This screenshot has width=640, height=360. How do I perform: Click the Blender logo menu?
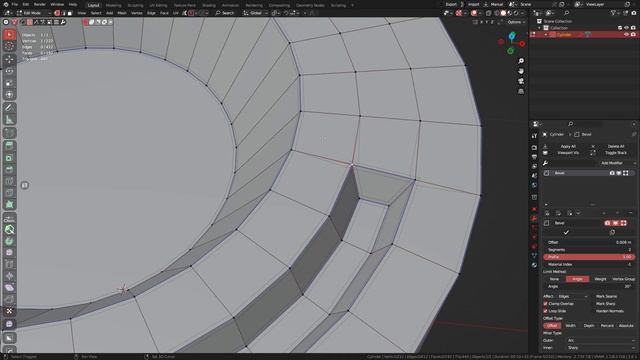[x=5, y=4]
